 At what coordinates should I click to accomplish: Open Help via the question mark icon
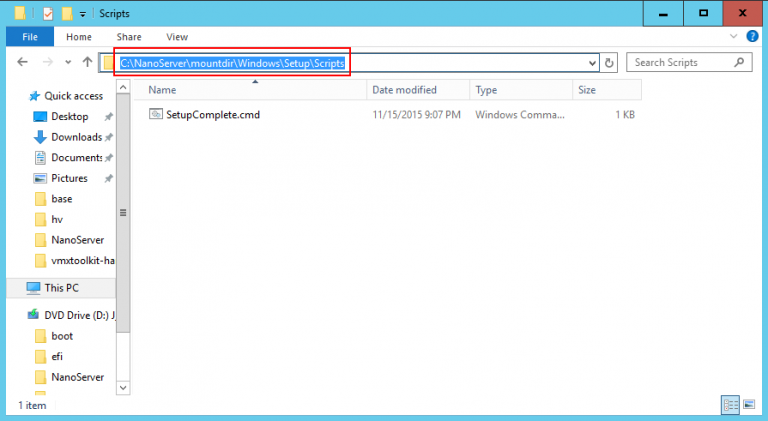752,36
